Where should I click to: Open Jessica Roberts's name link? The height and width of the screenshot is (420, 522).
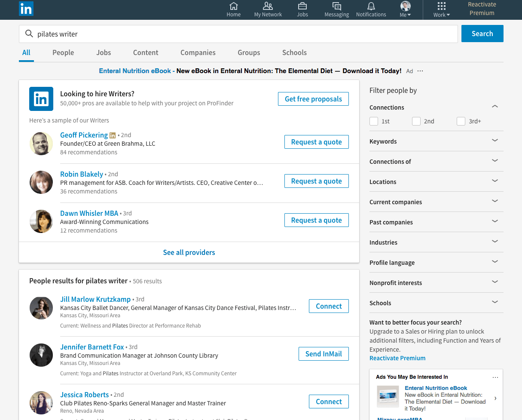pos(84,395)
